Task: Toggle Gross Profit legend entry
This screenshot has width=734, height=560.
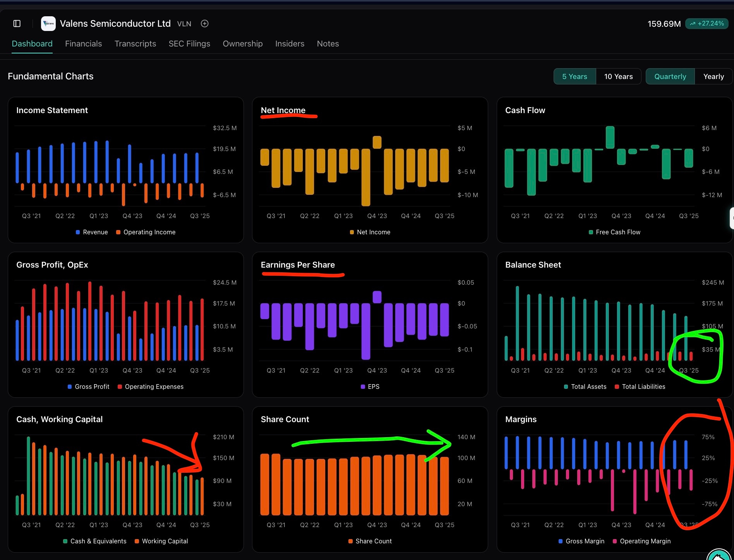Action: point(88,387)
